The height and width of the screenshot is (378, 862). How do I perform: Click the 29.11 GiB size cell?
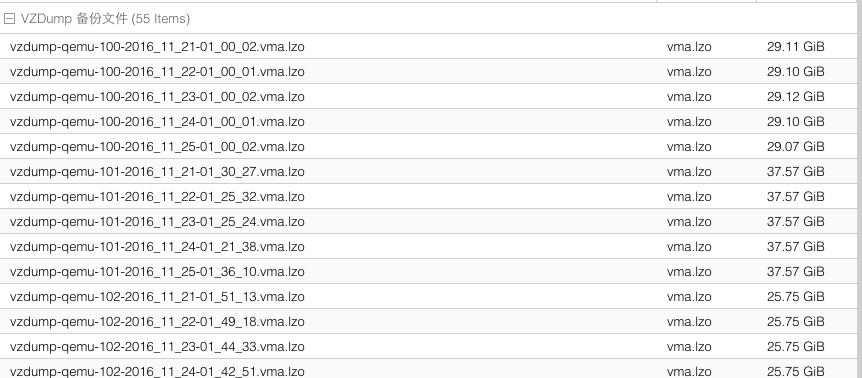795,47
